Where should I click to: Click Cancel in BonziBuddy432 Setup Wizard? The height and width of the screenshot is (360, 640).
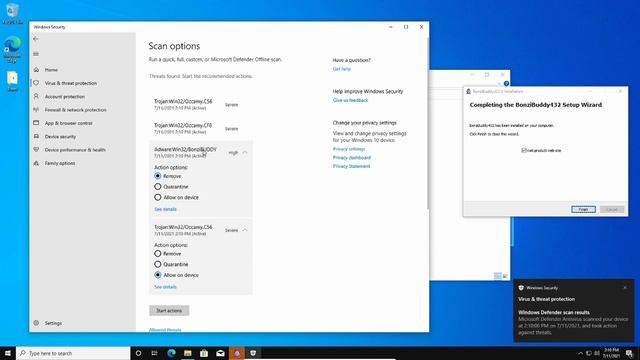pyautogui.click(x=612, y=209)
